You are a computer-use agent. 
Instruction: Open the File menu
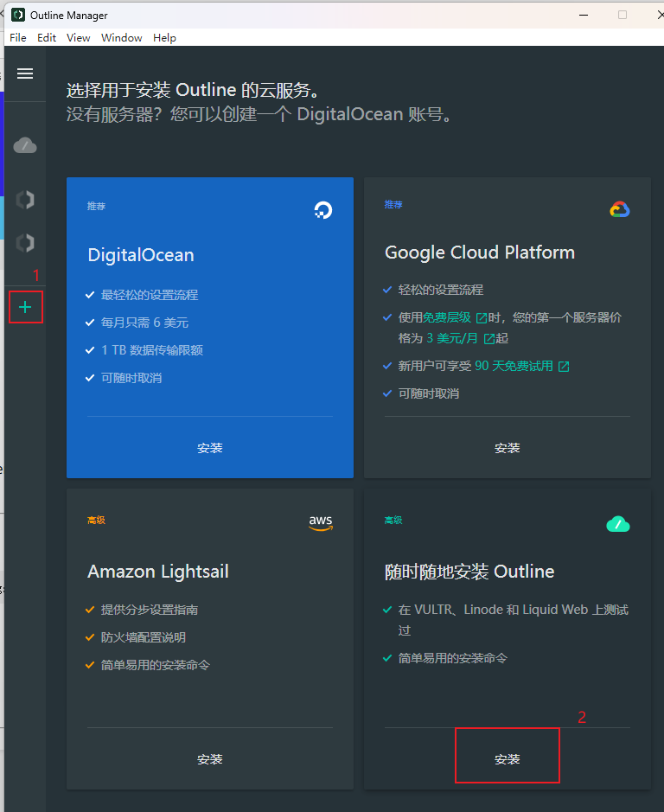coord(18,38)
